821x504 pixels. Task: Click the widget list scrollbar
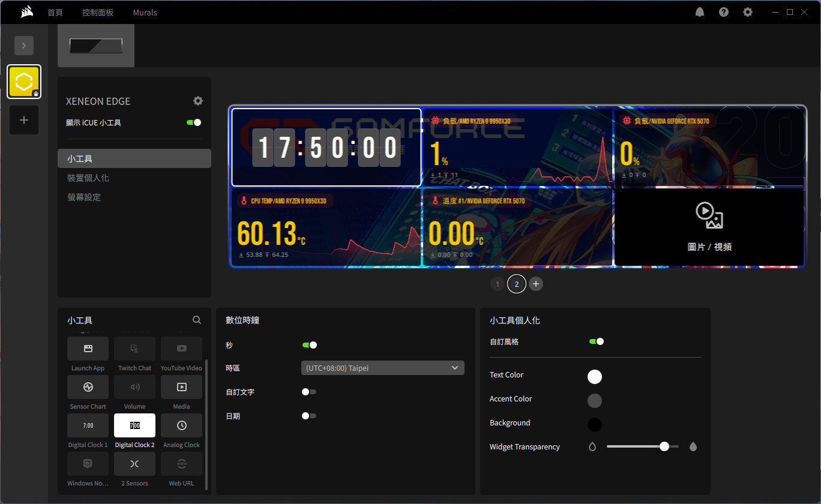click(x=206, y=425)
